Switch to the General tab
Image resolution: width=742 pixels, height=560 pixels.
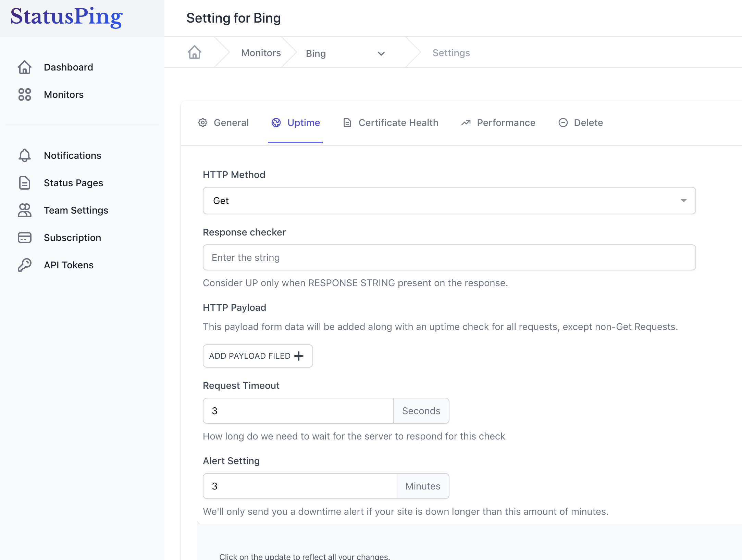tap(224, 123)
